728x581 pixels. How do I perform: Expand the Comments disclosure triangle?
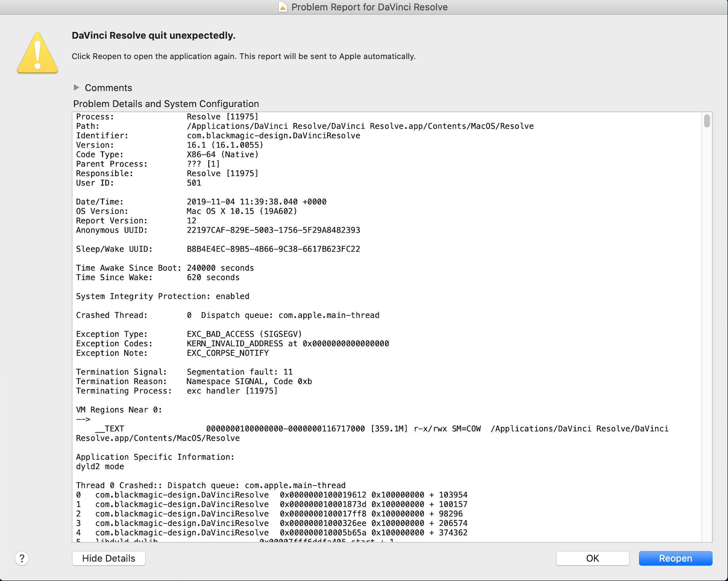coord(76,87)
